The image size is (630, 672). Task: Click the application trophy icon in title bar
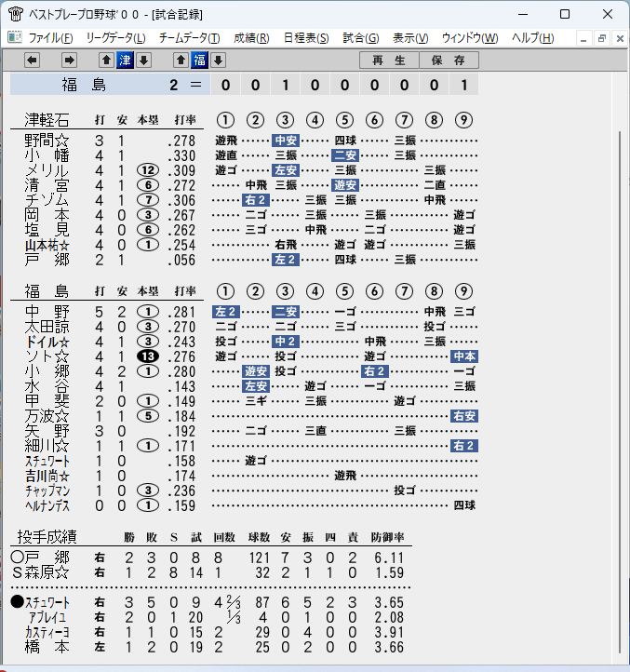pos(16,14)
